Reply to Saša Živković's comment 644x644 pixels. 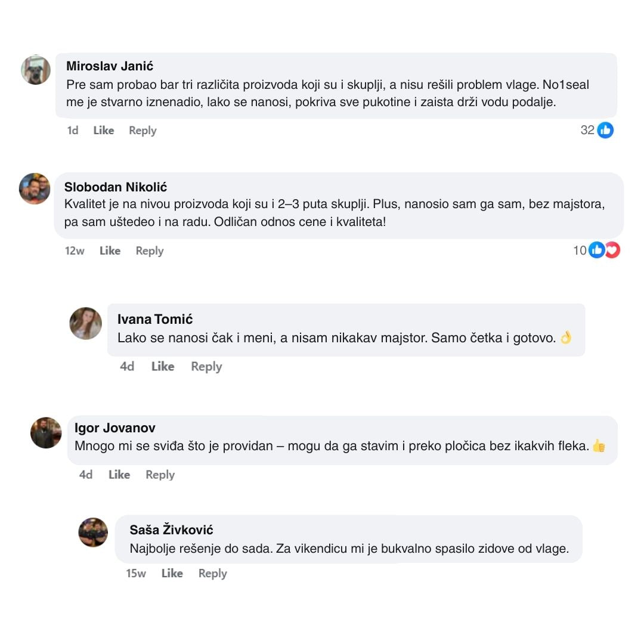click(212, 574)
